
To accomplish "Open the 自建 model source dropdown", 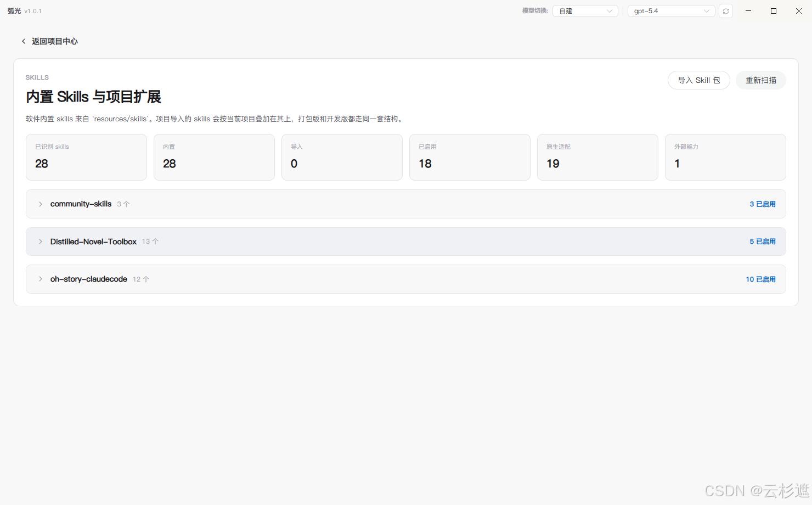I will (x=585, y=11).
